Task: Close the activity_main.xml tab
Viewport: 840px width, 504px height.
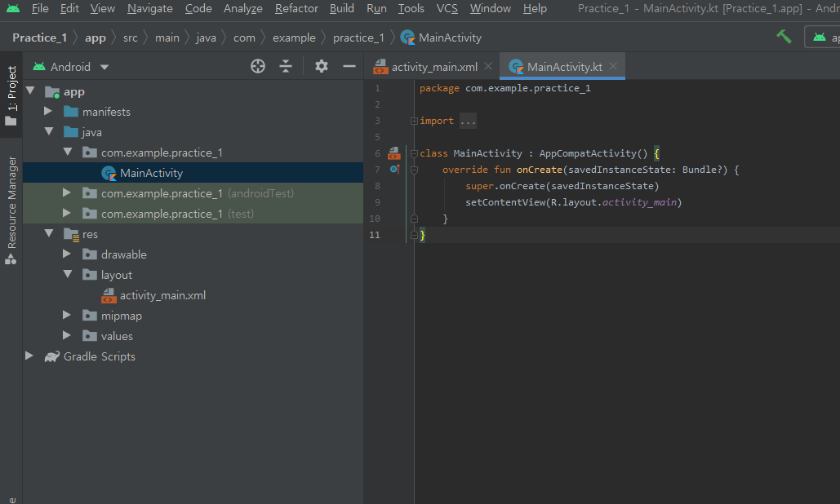Action: pyautogui.click(x=488, y=66)
